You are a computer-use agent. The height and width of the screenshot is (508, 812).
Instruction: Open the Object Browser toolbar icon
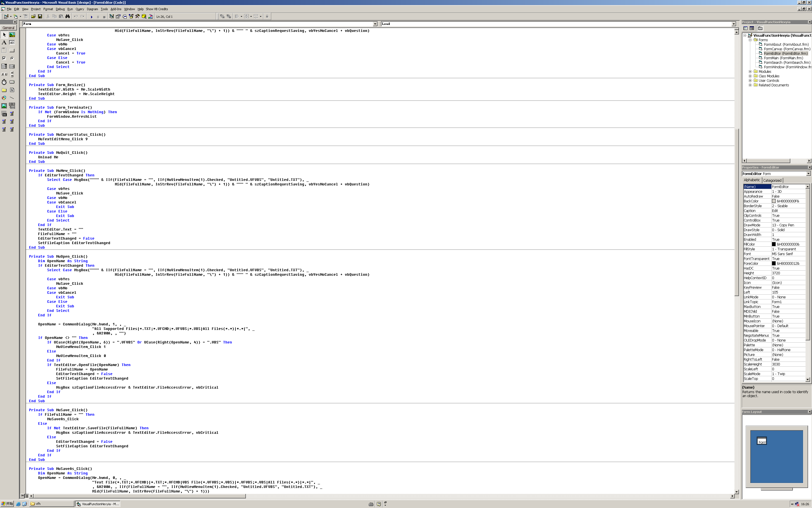(x=131, y=16)
